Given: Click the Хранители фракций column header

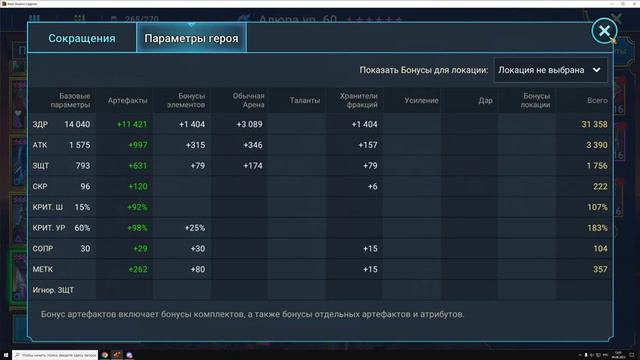Looking at the screenshot, I should [x=358, y=100].
